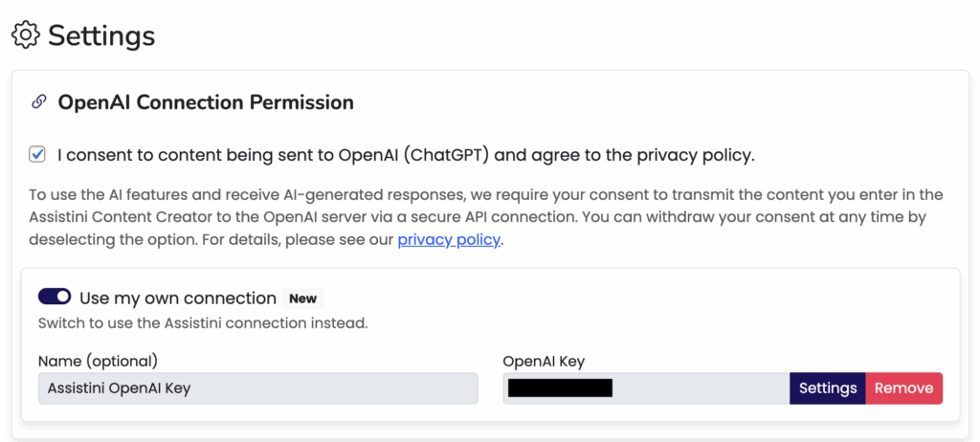Click the "Name (optional)" field label
Image resolution: width=980 pixels, height=442 pixels.
(x=98, y=361)
